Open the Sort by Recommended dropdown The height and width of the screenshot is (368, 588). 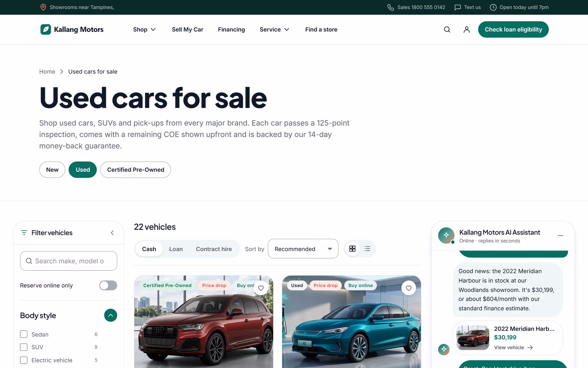coord(303,249)
